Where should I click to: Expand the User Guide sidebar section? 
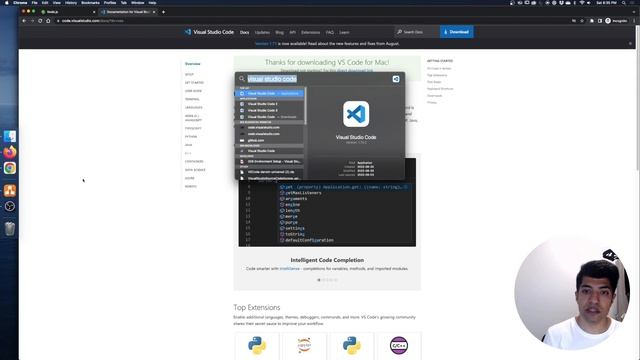193,91
